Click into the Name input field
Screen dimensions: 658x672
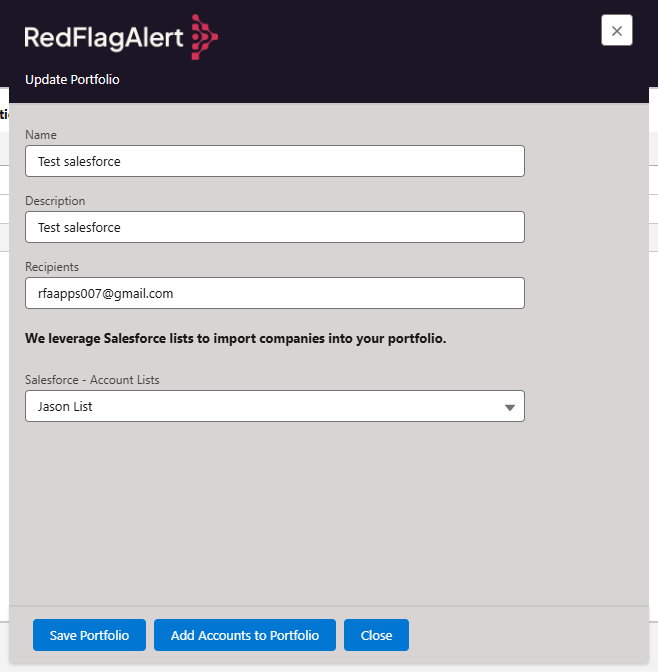pyautogui.click(x=275, y=161)
